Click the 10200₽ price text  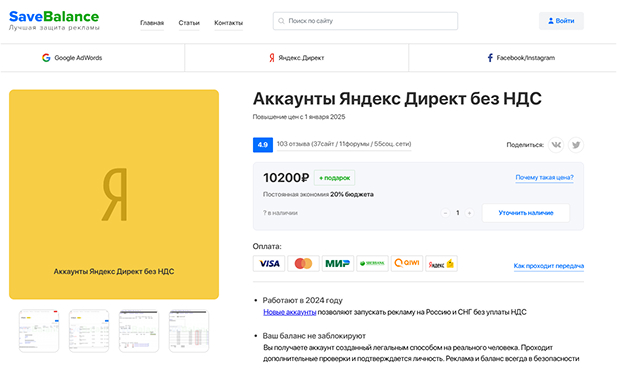point(286,178)
